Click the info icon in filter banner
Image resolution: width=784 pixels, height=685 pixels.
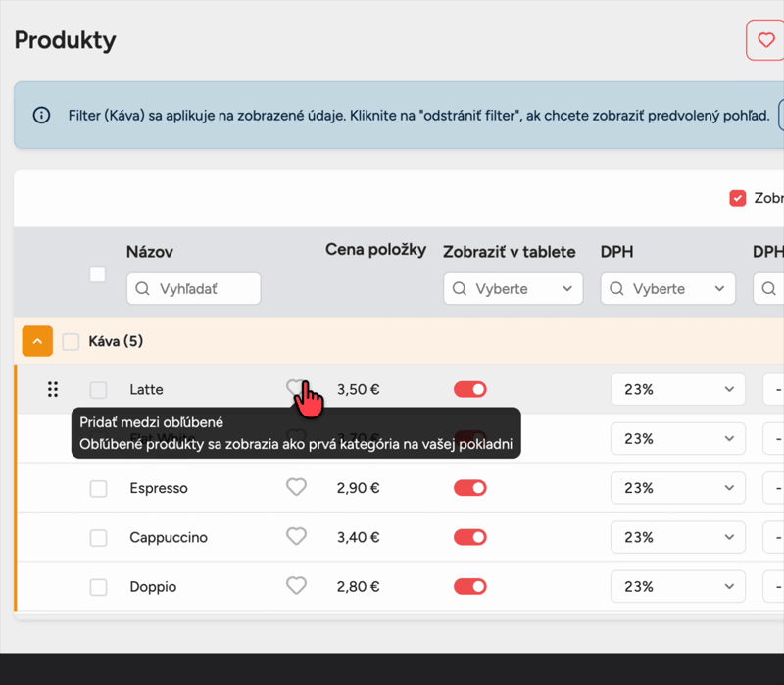pos(41,116)
